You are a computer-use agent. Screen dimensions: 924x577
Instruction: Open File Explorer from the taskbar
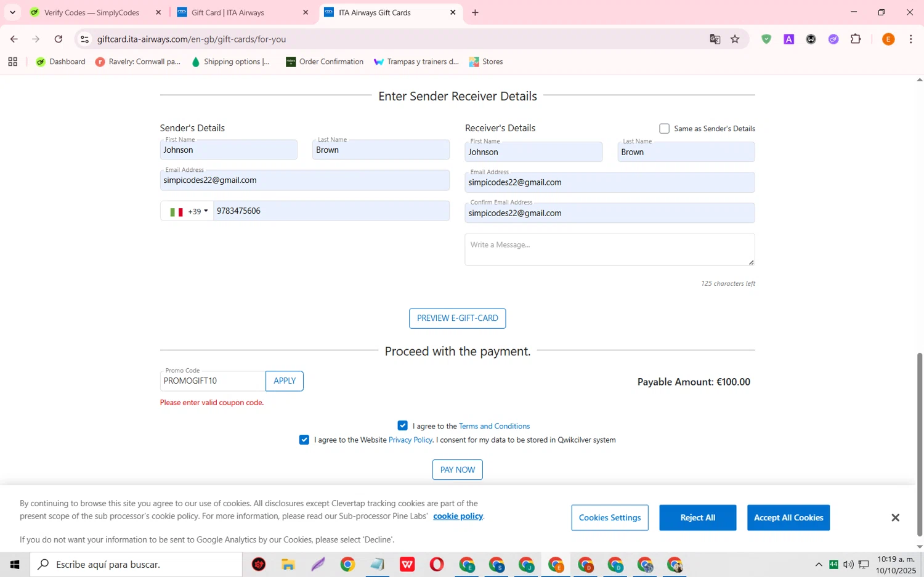(x=288, y=565)
